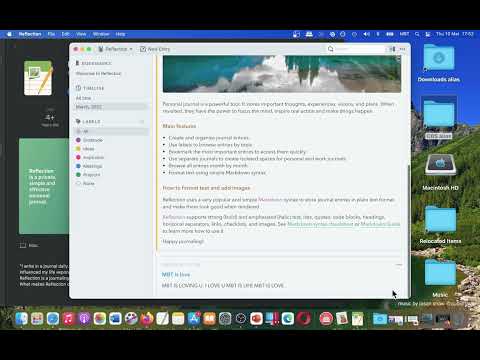480x360 pixels.
Task: Click the Reflection app icon in App Store window
Action: pyautogui.click(x=38, y=78)
